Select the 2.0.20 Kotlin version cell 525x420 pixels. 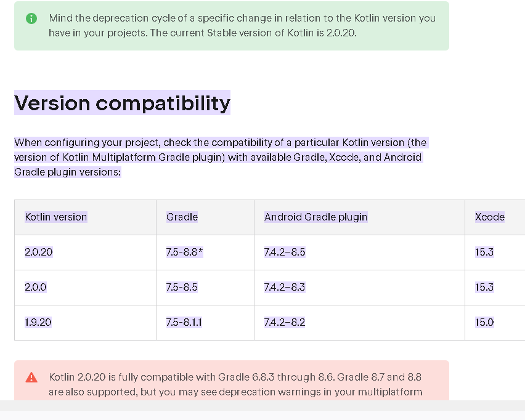coord(38,252)
